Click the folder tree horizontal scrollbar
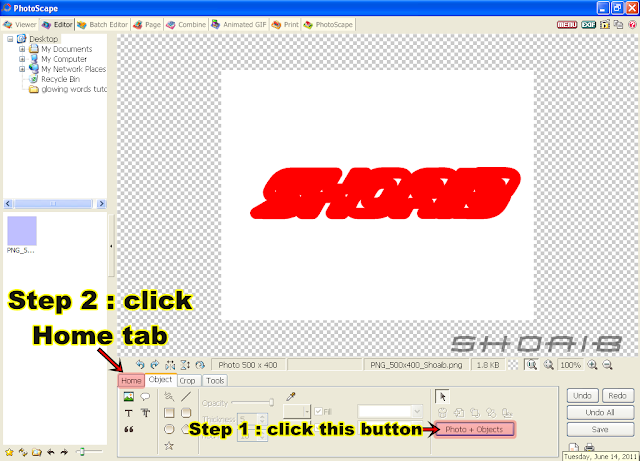This screenshot has width=640, height=461. [55, 203]
